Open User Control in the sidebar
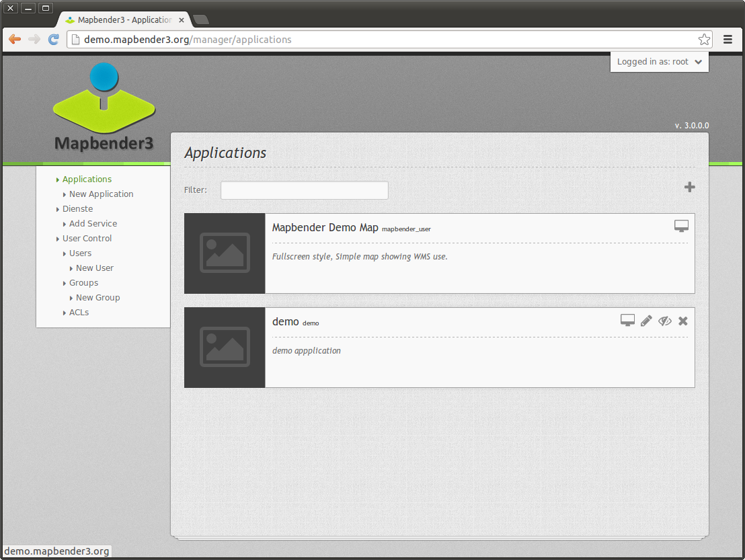Viewport: 745px width, 560px height. (87, 238)
